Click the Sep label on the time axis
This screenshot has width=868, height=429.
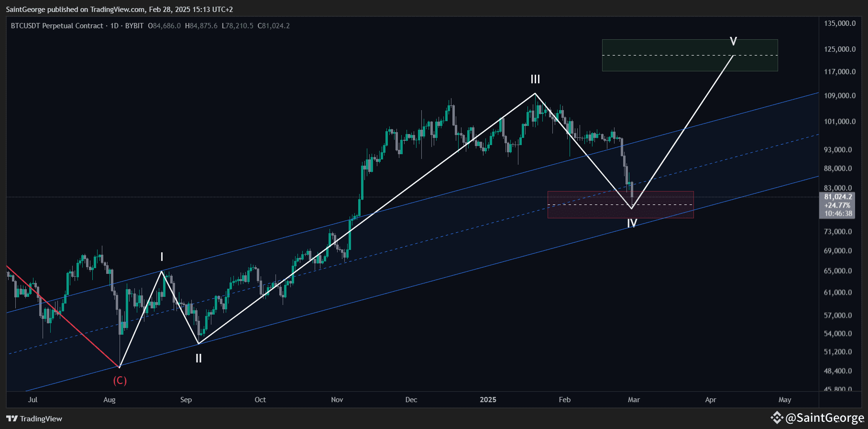pyautogui.click(x=186, y=400)
